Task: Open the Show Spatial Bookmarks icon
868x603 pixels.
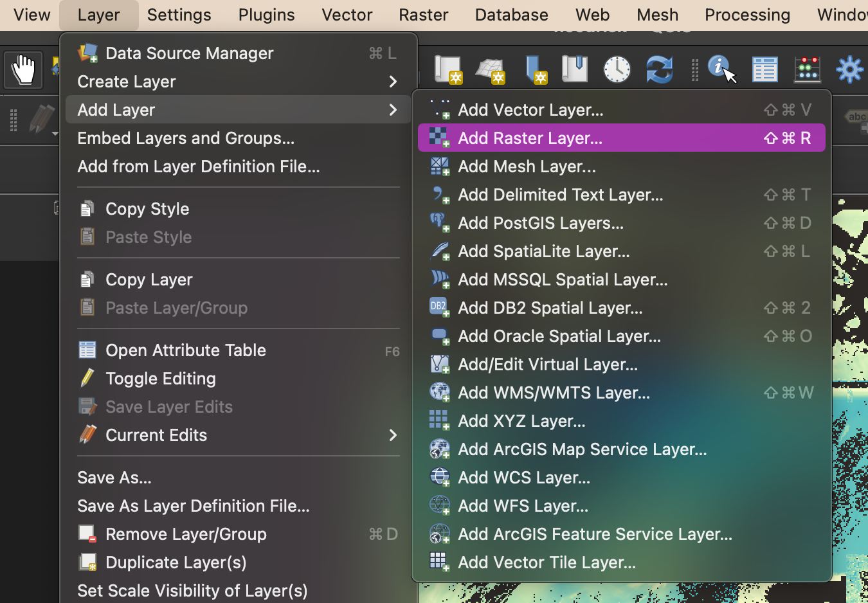Action: click(x=575, y=69)
